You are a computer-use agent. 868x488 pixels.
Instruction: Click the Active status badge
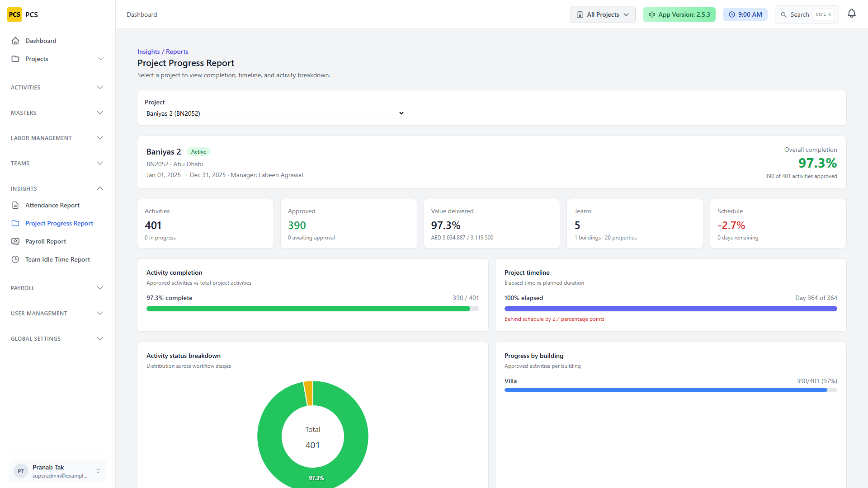[x=198, y=152]
